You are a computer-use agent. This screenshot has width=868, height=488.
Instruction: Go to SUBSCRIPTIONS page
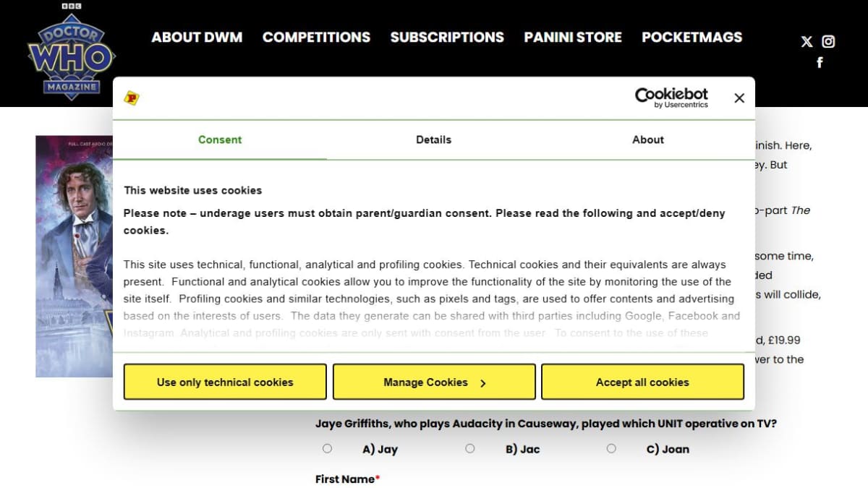(x=447, y=37)
